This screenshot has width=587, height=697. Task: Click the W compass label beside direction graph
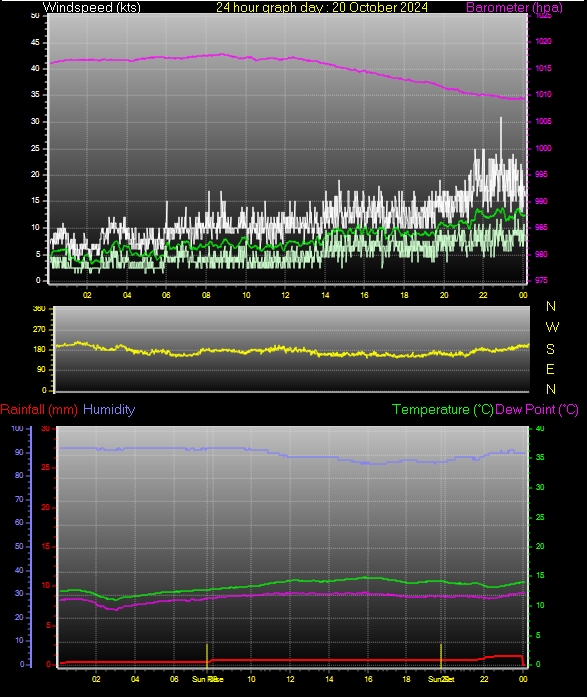pyautogui.click(x=551, y=327)
